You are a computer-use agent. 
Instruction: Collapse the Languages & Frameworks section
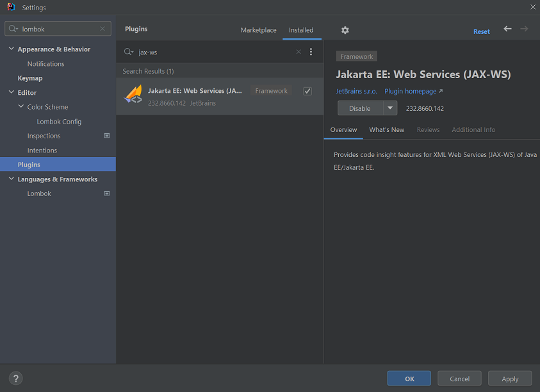(x=12, y=179)
